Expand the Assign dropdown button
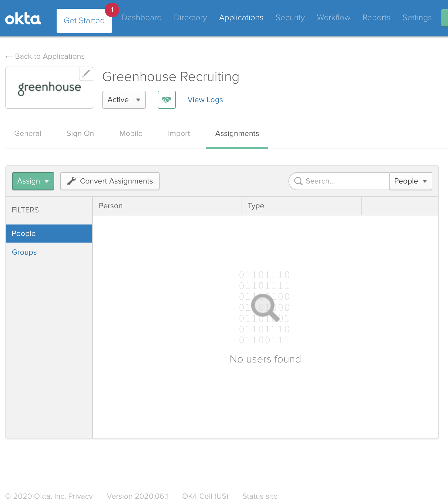 click(33, 181)
